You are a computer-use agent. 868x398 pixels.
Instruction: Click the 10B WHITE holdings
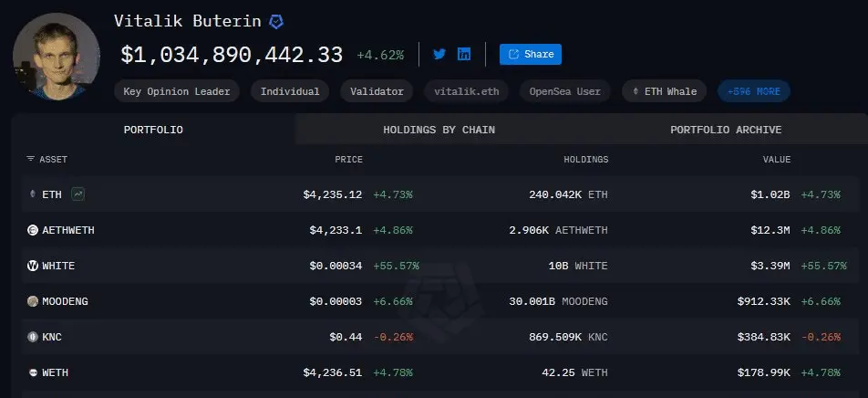(578, 266)
